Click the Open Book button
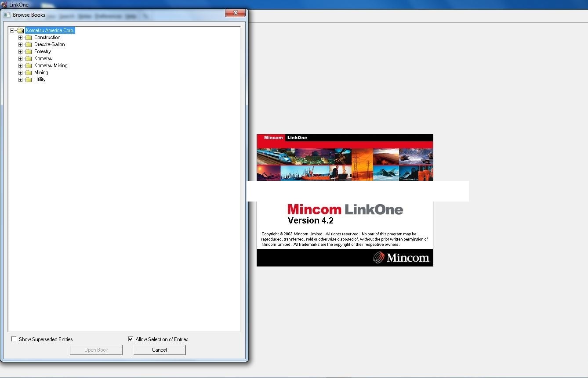Image resolution: width=588 pixels, height=378 pixels. point(96,350)
